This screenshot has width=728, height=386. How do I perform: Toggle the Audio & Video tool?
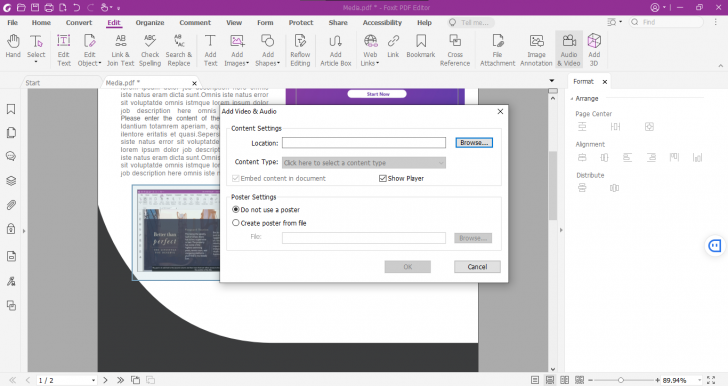click(569, 50)
